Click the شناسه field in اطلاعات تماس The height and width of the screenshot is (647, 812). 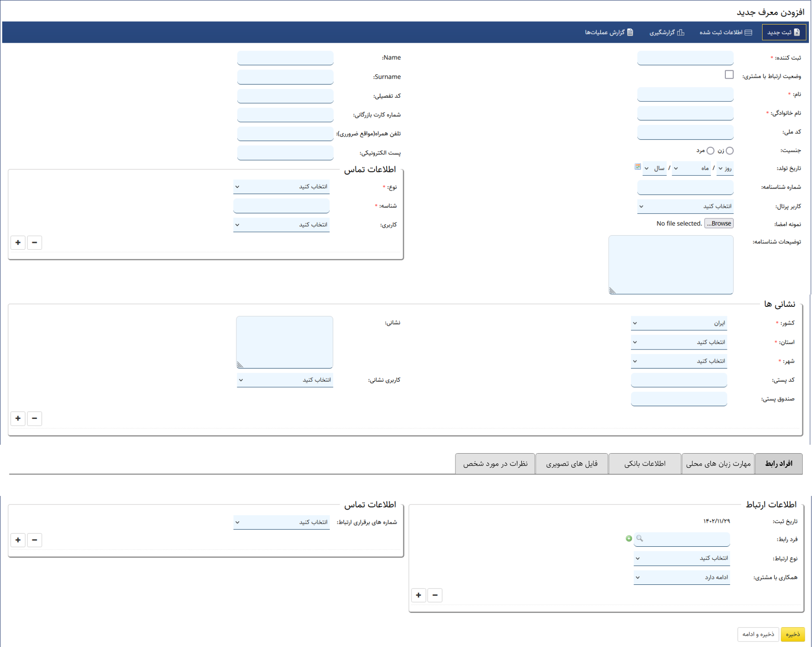[281, 206]
